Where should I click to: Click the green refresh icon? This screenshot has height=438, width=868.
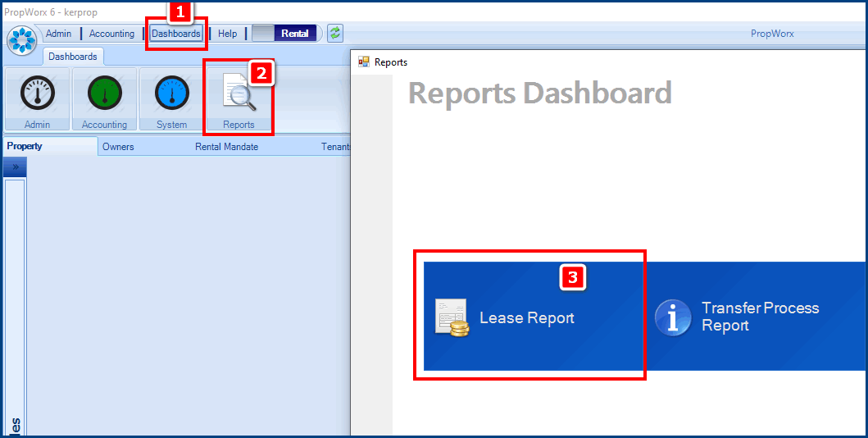point(335,34)
